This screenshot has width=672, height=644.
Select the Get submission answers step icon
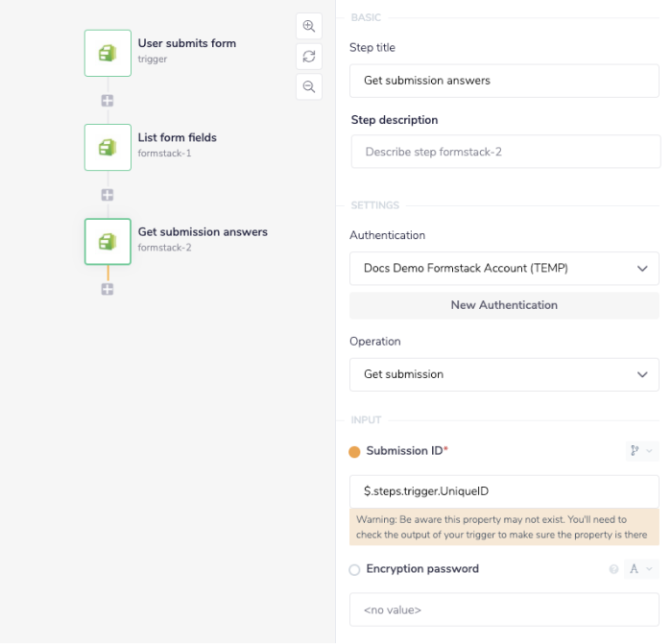(108, 241)
